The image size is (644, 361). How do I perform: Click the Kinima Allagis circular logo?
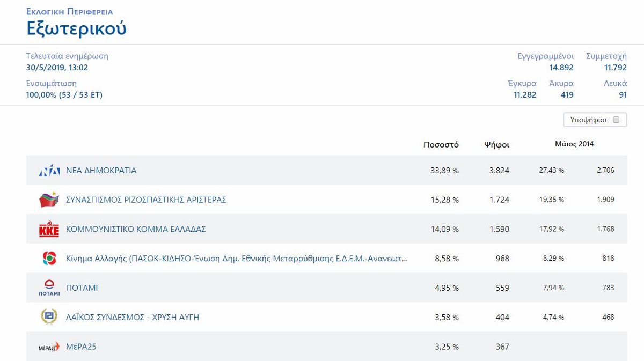(49, 259)
